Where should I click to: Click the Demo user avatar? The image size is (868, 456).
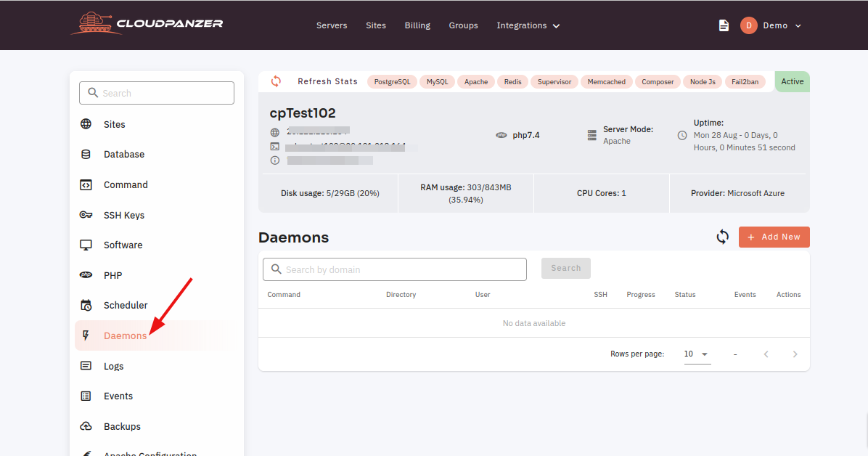(x=748, y=25)
